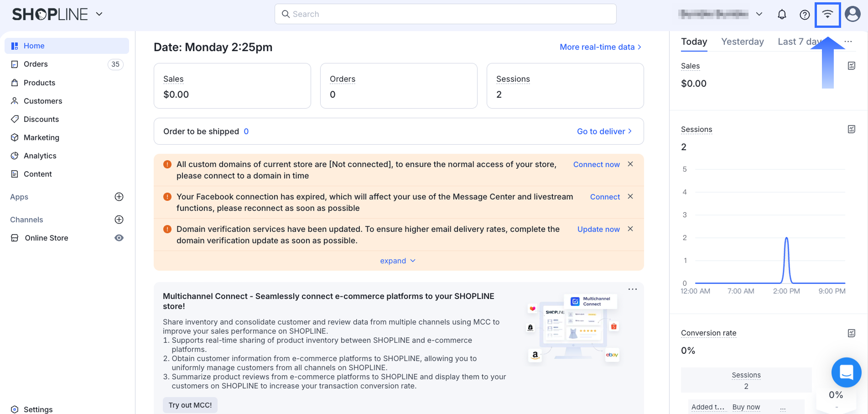Open the live chat bubble

click(x=846, y=372)
